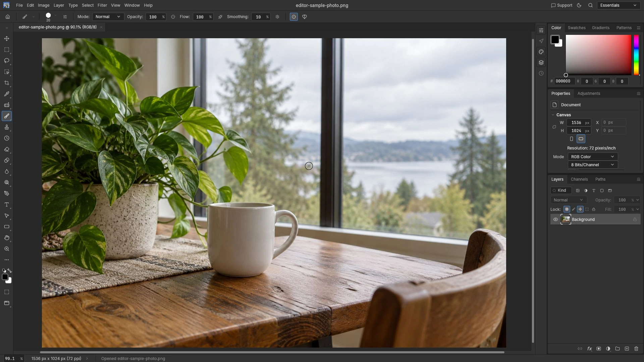Swap foreground and background colors
The height and width of the screenshot is (362, 644).
[10, 271]
